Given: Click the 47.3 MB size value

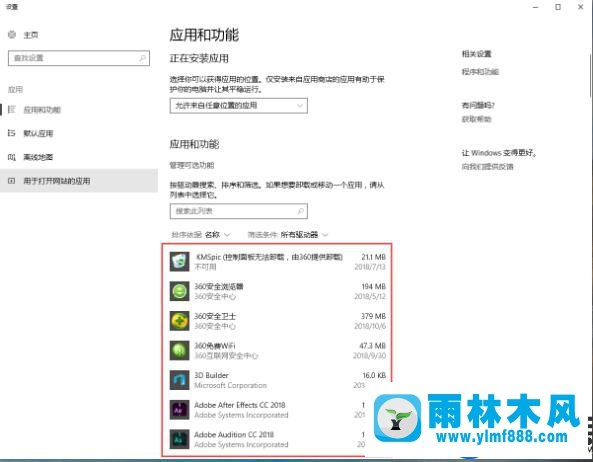Looking at the screenshot, I should [x=373, y=346].
